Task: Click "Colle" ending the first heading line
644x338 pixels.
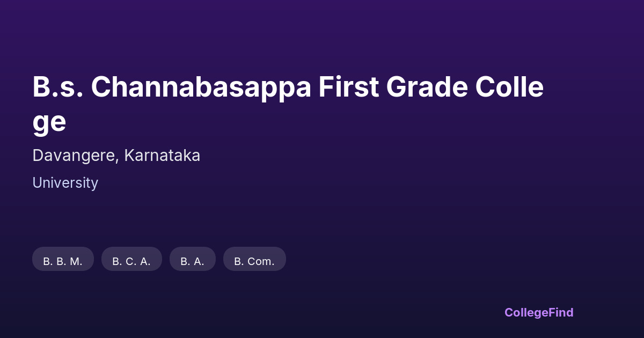Action: [x=509, y=87]
